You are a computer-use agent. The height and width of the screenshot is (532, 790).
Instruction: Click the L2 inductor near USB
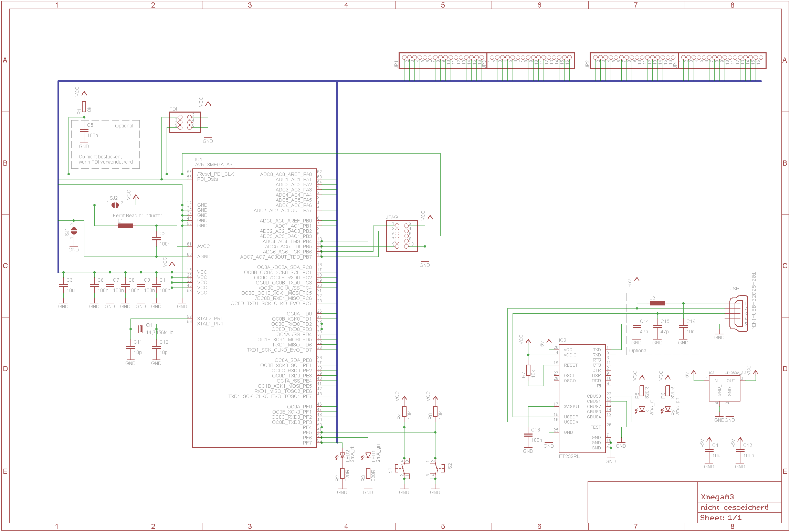[x=657, y=303]
